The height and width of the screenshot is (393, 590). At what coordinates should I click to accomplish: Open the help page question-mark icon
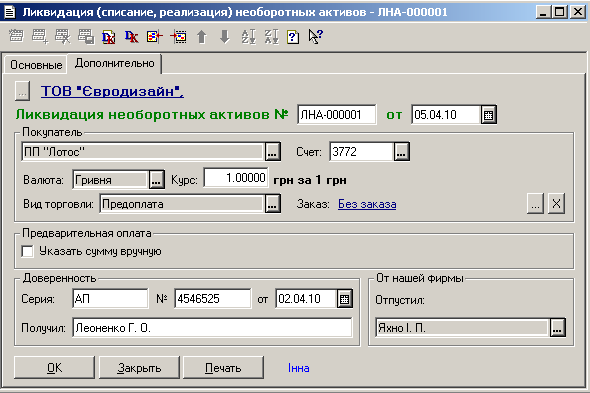click(293, 37)
